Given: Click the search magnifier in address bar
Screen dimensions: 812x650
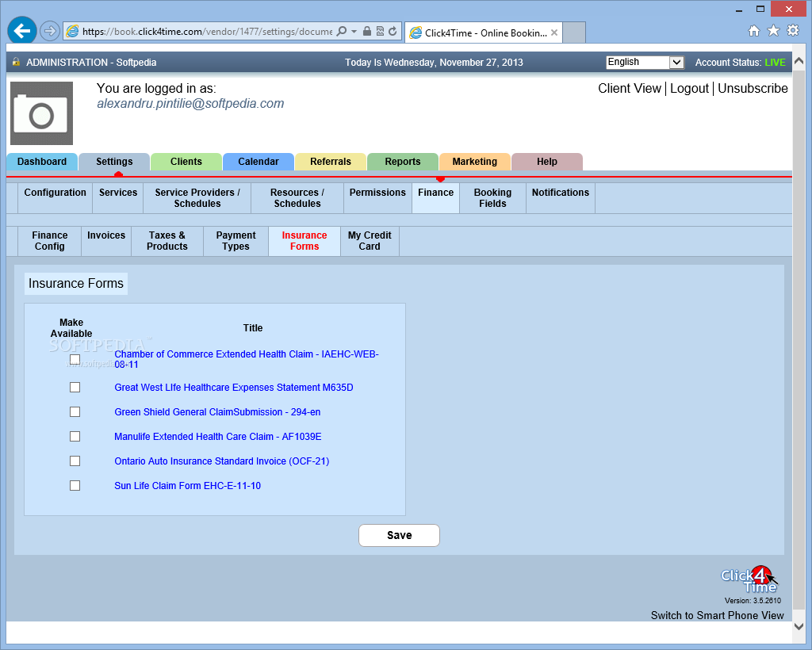Looking at the screenshot, I should (341, 32).
